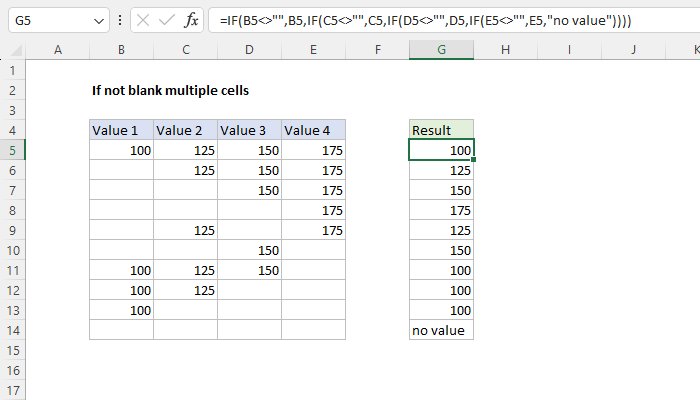Select row 6 header
This screenshot has height=400, width=700.
(x=12, y=171)
